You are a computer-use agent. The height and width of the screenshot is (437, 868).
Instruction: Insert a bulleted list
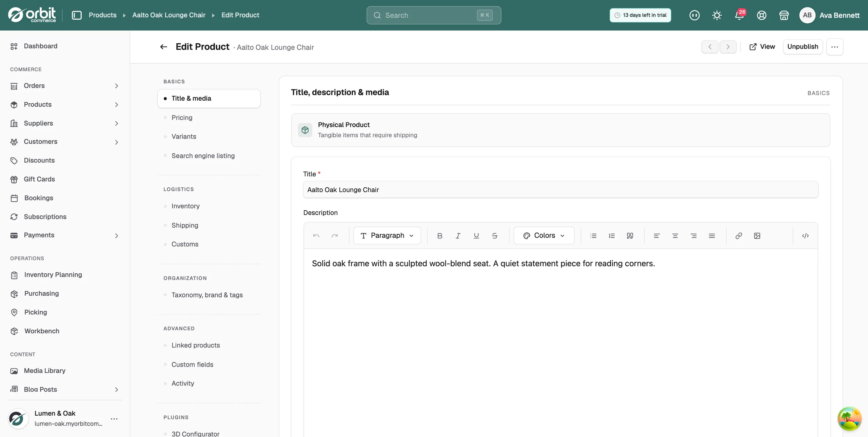593,236
